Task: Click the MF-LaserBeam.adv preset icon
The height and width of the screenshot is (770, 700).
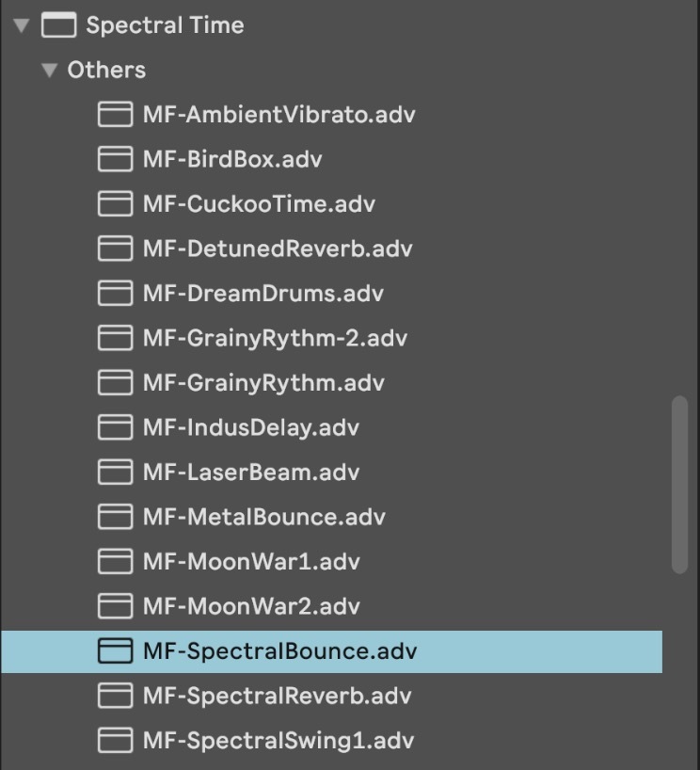Action: click(115, 473)
